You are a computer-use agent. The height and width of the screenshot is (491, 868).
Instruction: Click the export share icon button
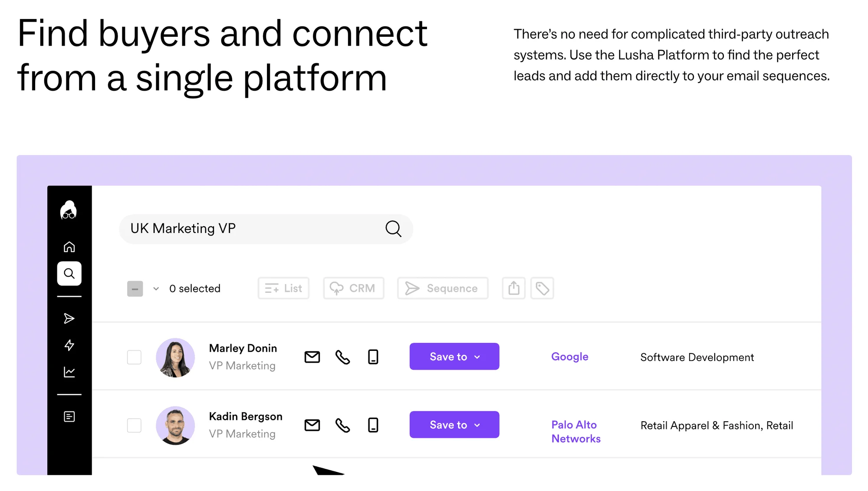(x=513, y=288)
